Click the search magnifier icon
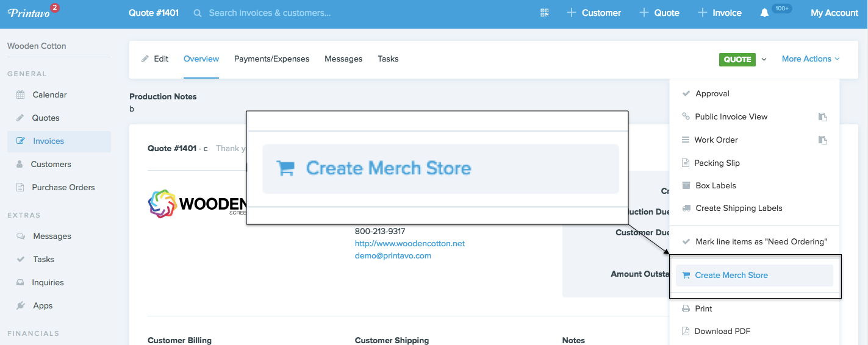868x345 pixels. click(198, 13)
